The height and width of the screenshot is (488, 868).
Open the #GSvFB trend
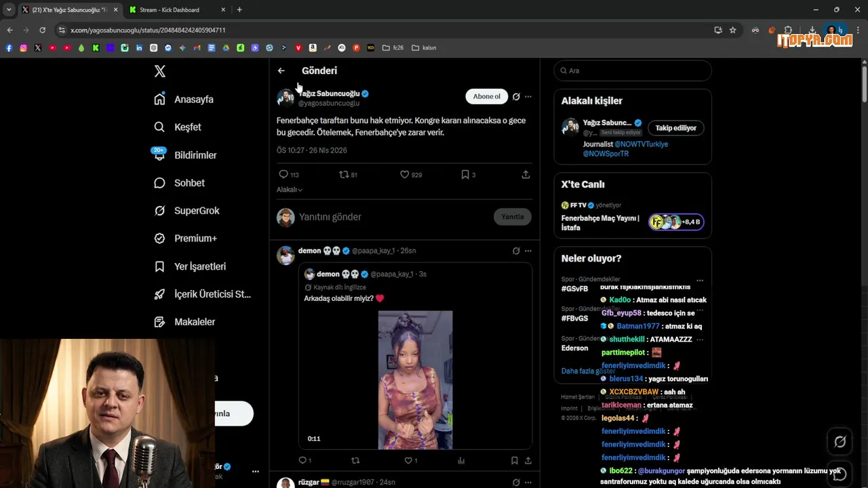[574, 289]
